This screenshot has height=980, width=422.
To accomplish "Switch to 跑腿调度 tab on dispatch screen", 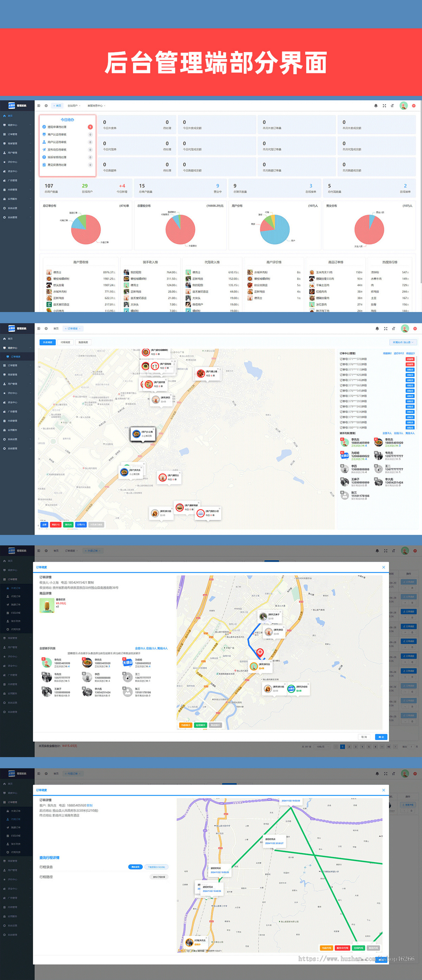I will tap(83, 342).
